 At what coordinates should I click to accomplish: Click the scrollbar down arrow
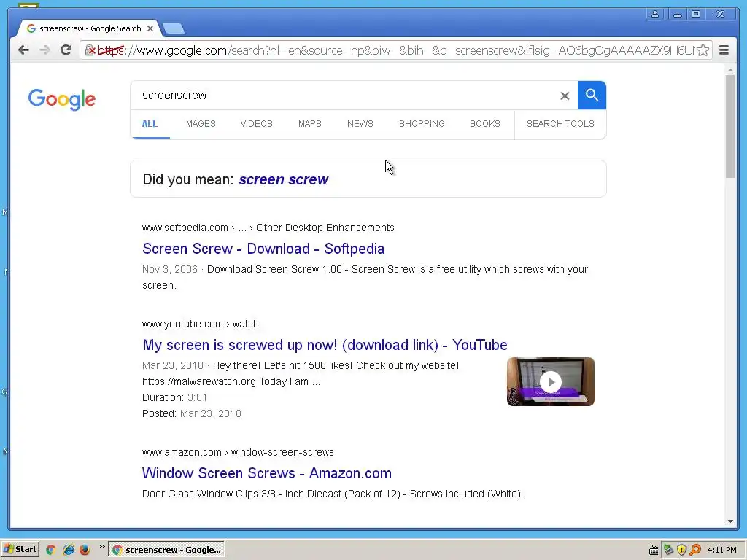tap(730, 521)
